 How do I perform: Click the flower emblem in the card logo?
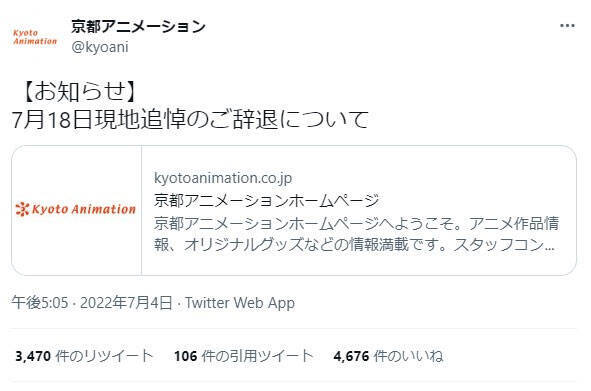[22, 209]
